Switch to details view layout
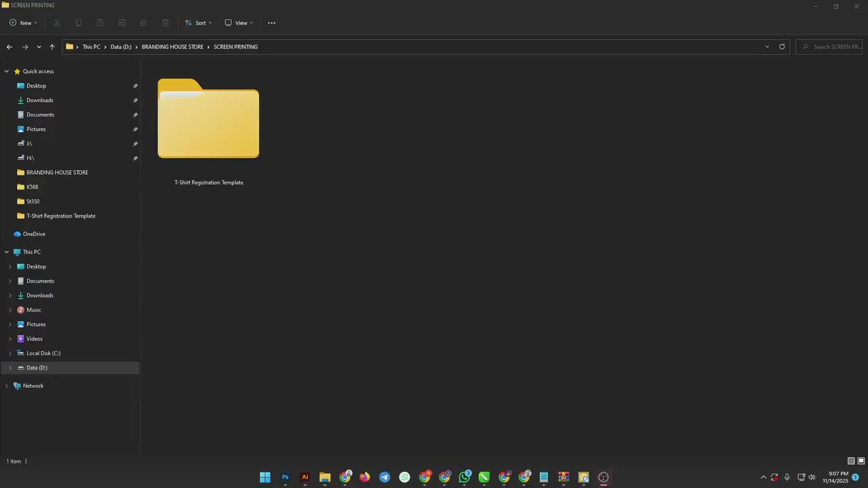The width and height of the screenshot is (868, 488). pyautogui.click(x=851, y=461)
